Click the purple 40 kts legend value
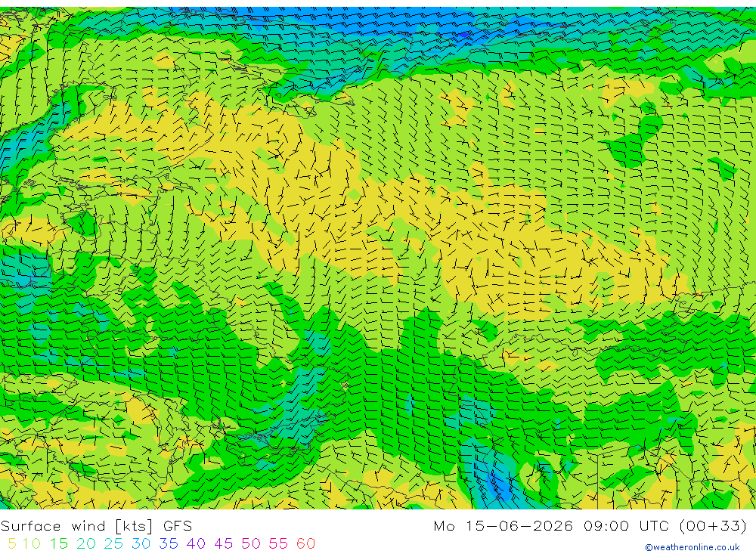Screen dimensions: 756x554 (x=197, y=543)
